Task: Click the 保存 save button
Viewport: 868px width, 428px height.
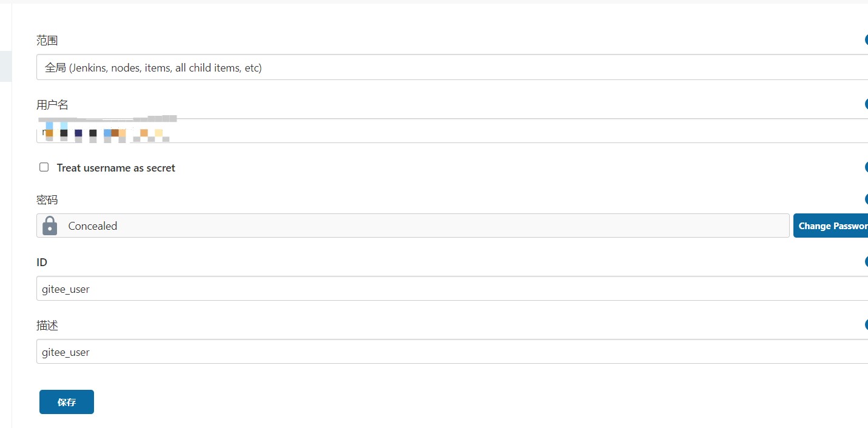Action: click(x=66, y=401)
